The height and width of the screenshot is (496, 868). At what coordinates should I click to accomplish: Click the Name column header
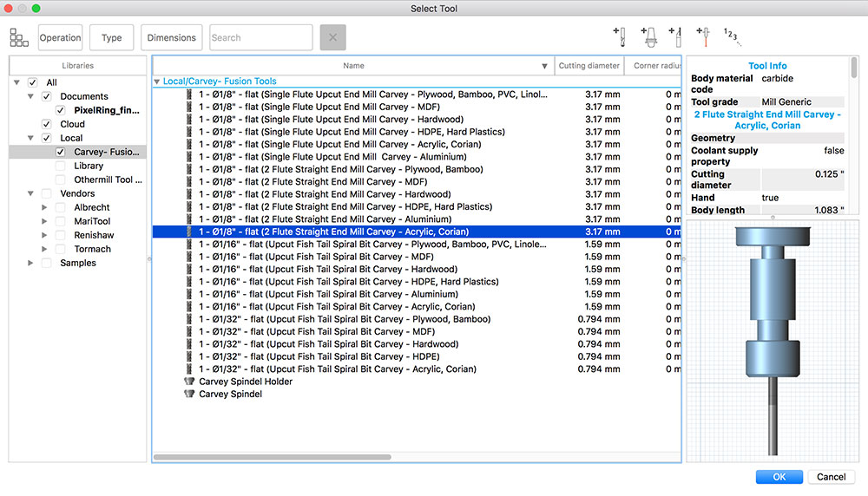pyautogui.click(x=353, y=65)
